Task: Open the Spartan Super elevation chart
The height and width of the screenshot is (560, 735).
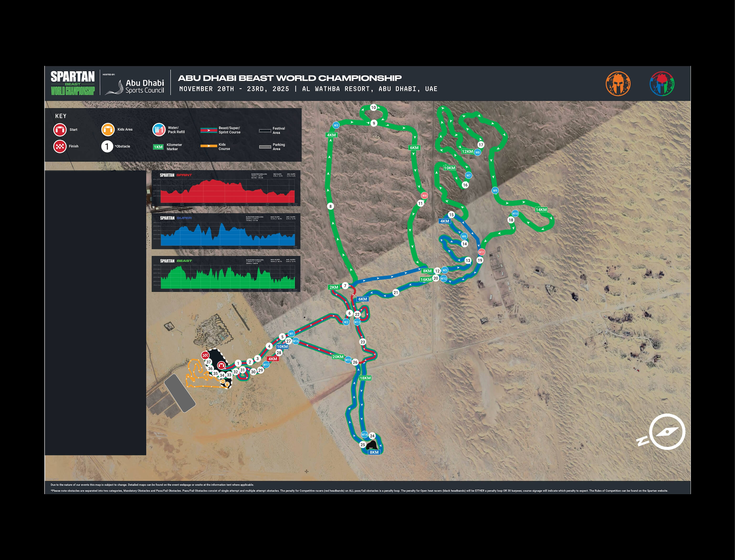Action: point(226,231)
